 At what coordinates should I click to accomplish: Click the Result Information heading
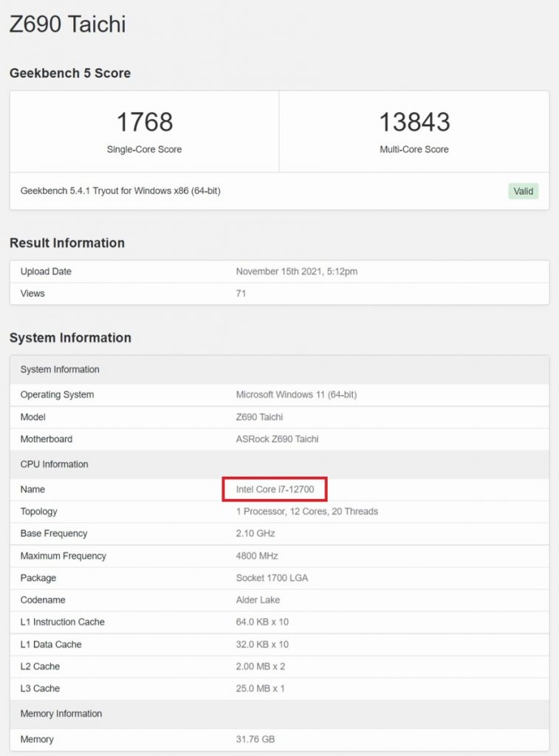click(x=67, y=243)
